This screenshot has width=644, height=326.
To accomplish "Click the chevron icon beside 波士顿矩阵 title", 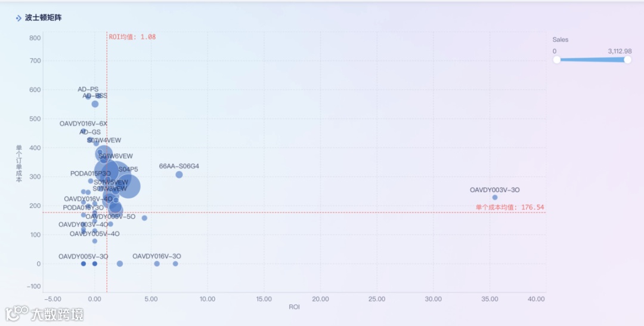I will pos(18,18).
